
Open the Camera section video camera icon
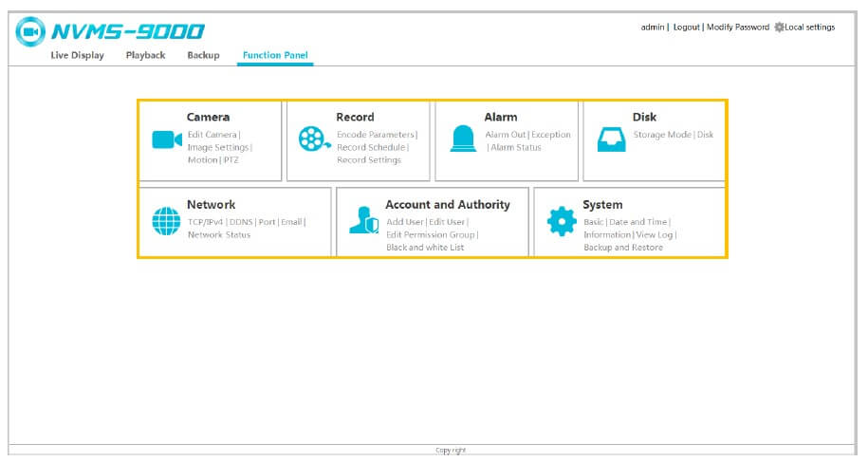167,140
